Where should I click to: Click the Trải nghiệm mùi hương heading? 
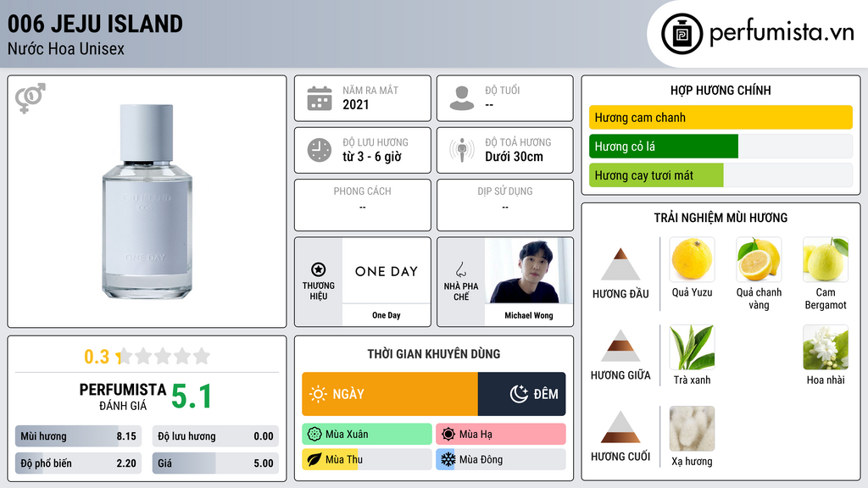pos(721,218)
